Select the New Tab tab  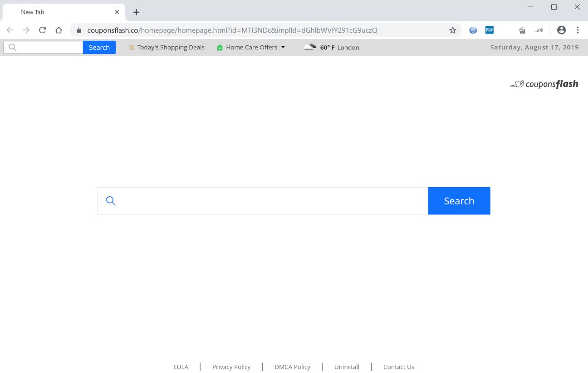pyautogui.click(x=64, y=12)
